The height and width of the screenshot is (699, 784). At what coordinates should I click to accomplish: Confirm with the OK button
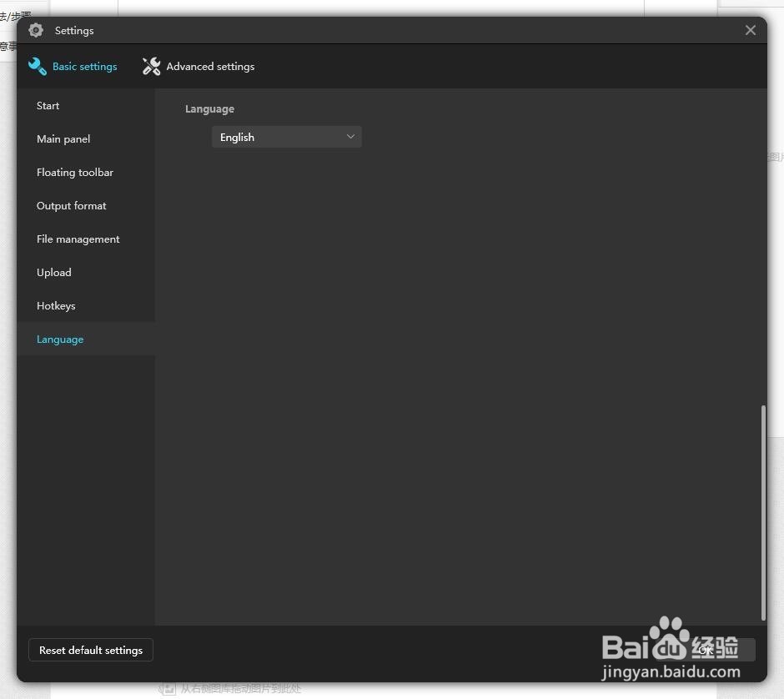pos(707,650)
